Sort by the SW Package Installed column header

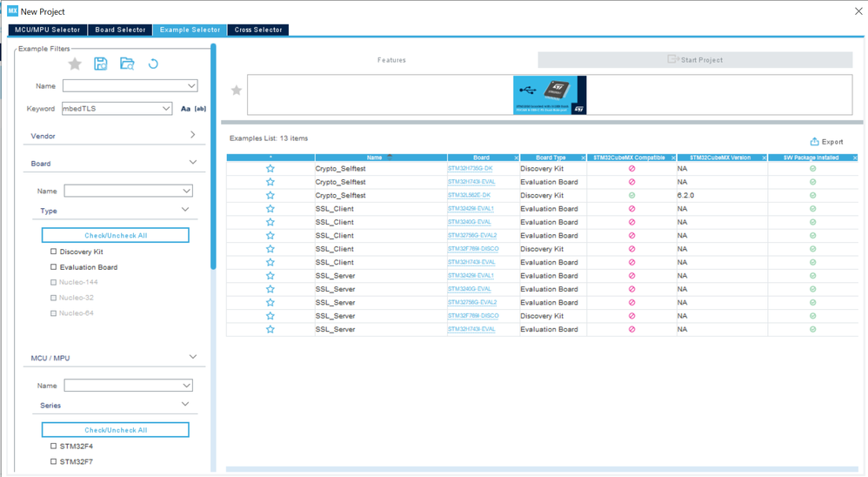(x=811, y=158)
